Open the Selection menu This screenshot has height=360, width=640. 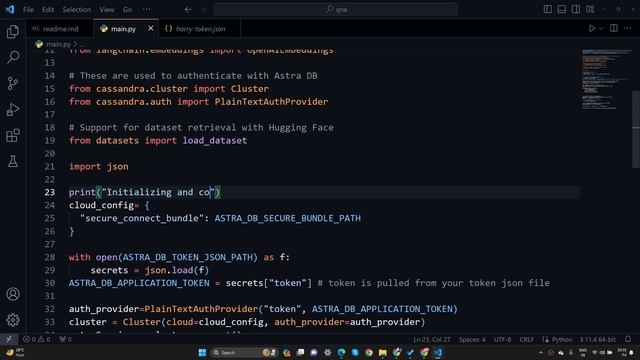[76, 9]
